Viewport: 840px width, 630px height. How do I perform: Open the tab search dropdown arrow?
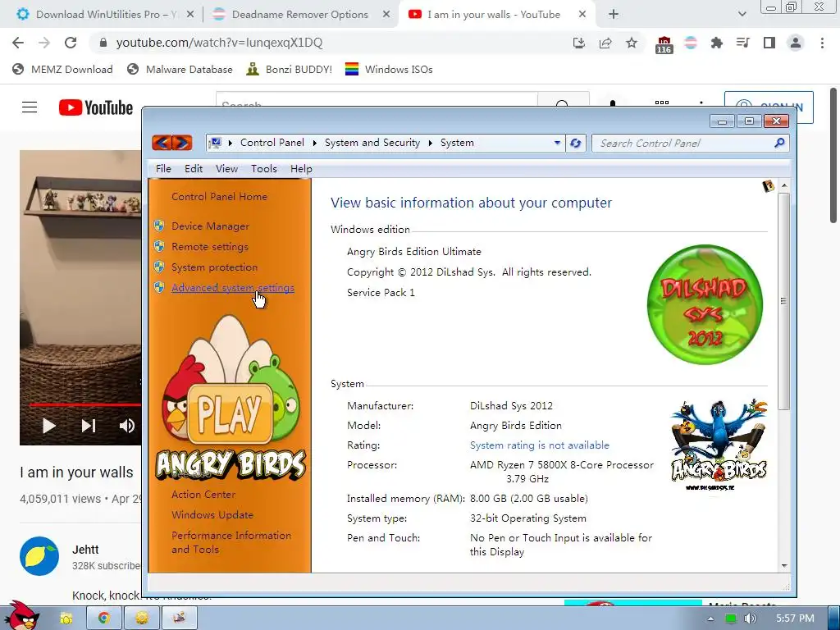tap(742, 15)
